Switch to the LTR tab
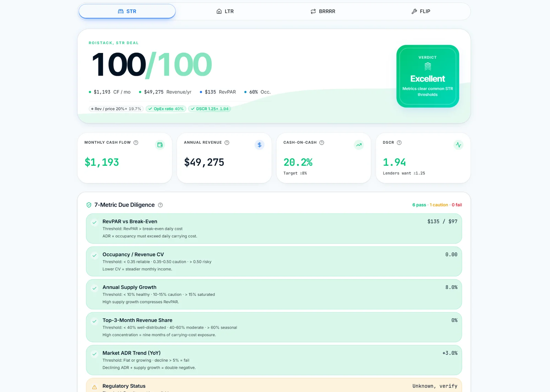This screenshot has width=550, height=392. 225,11
